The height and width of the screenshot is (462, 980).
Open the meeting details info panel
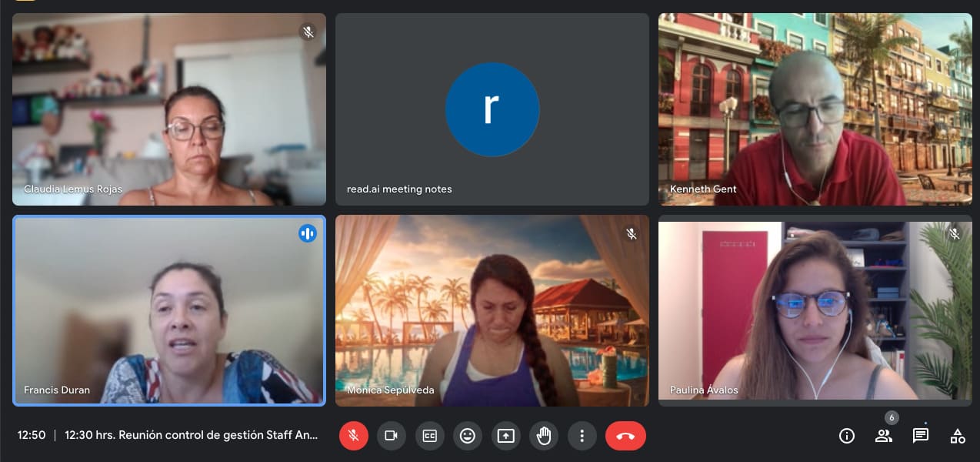pyautogui.click(x=847, y=436)
